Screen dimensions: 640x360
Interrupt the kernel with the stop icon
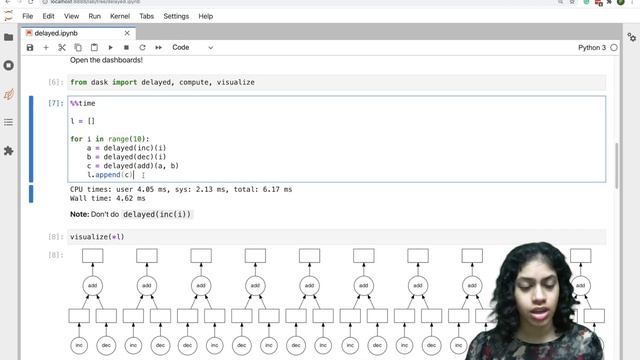[126, 48]
